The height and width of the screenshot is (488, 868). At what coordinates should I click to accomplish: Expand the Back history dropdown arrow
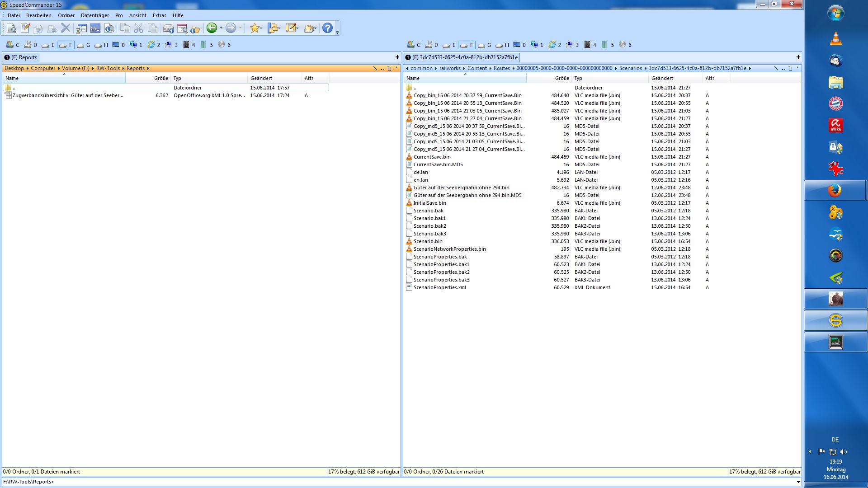point(221,28)
